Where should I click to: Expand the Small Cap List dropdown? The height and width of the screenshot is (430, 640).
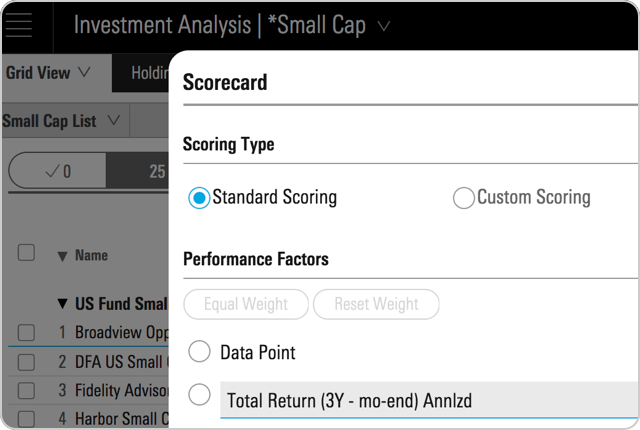point(62,121)
